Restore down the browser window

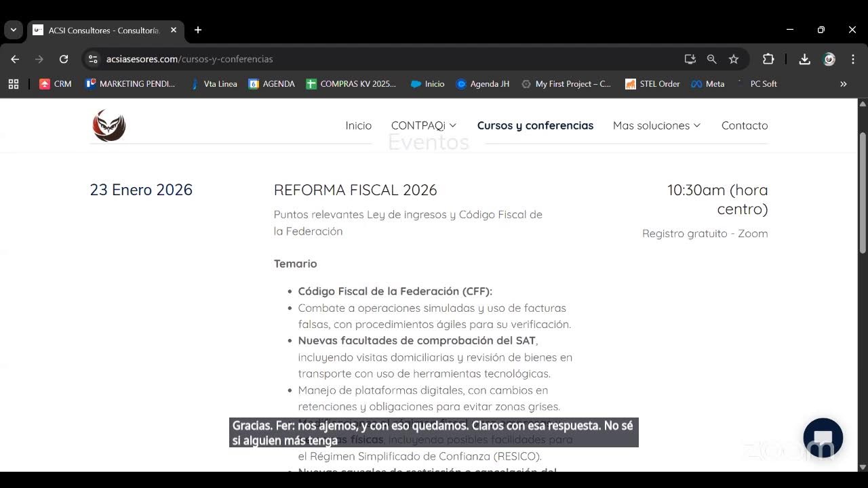tap(821, 30)
